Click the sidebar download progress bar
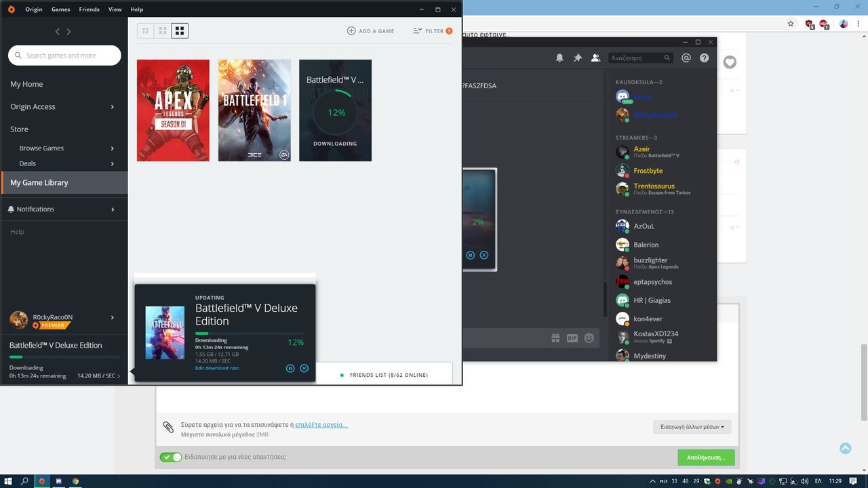 point(64,357)
